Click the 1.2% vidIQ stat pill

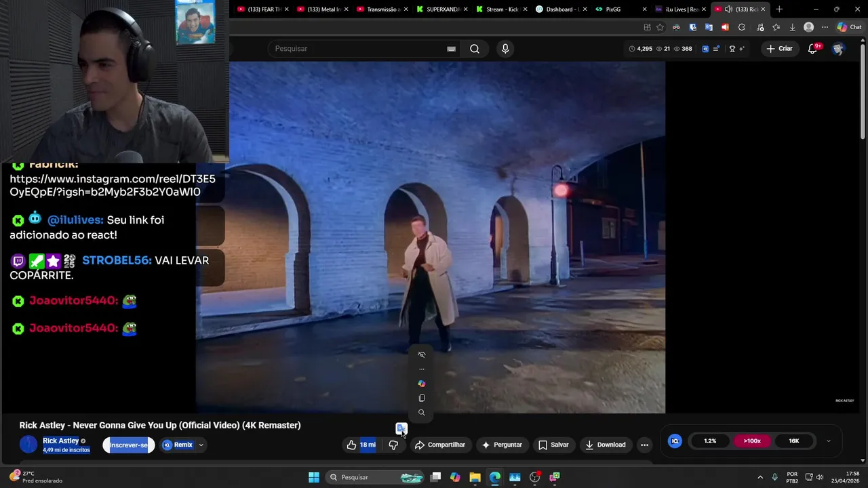(x=710, y=441)
